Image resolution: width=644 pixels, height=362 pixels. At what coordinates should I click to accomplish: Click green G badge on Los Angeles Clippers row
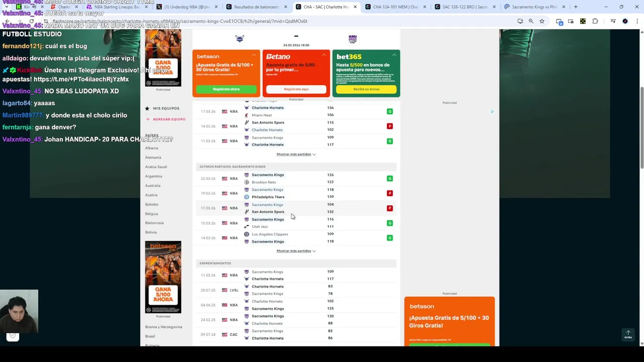tap(389, 238)
